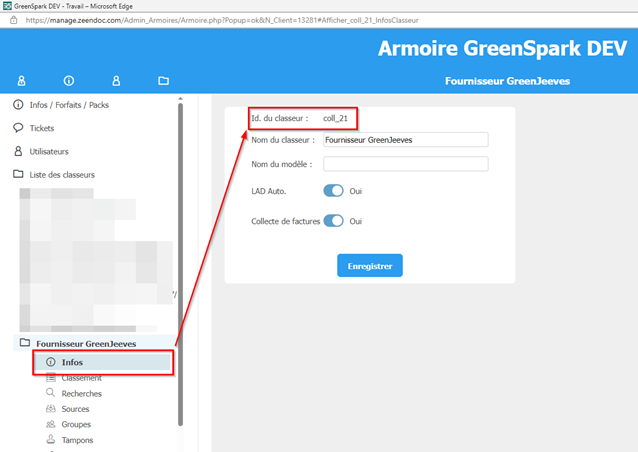Disable the Collecte de factures switch
Screen dimensions: 638x452
(333, 221)
